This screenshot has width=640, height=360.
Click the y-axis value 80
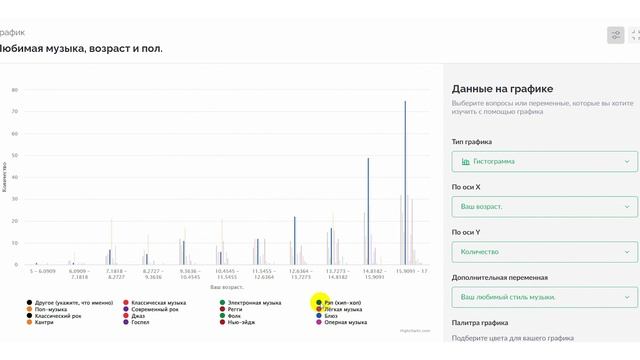[x=15, y=90]
